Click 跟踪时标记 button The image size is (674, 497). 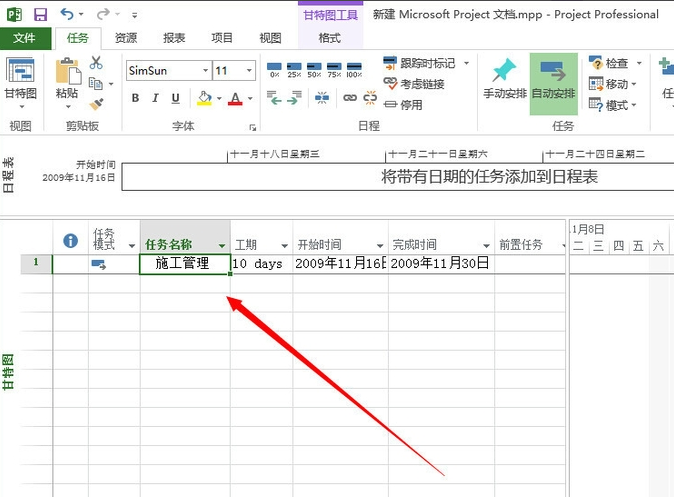coord(419,63)
